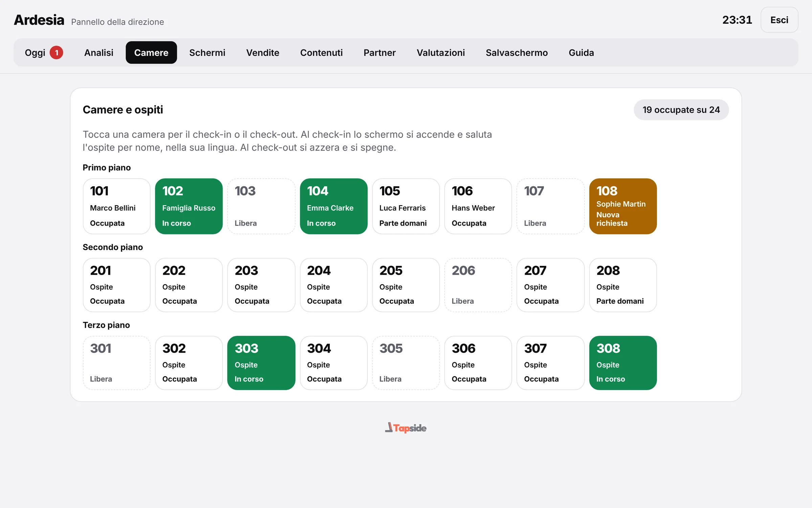Click the Tapside logo in the footer
The image size is (812, 508).
(406, 428)
